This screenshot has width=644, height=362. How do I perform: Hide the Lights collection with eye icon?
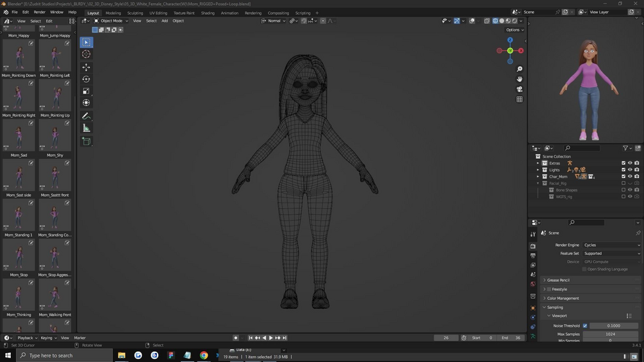coord(630,170)
